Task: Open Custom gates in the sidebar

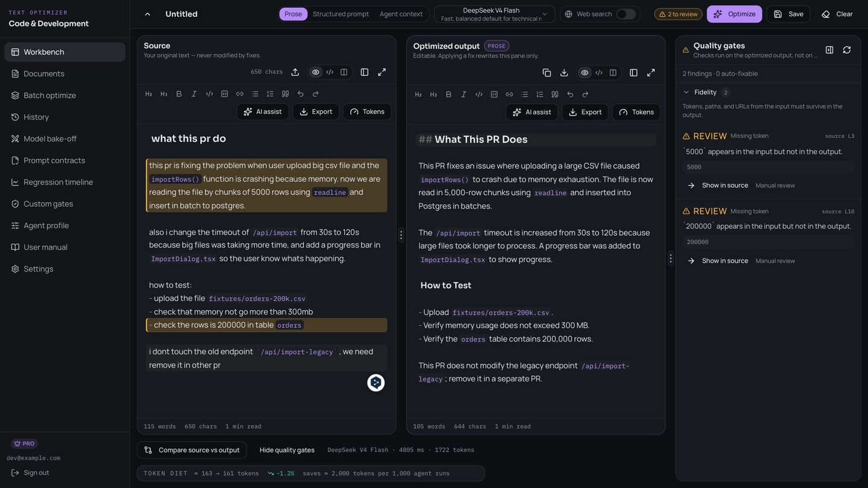Action: click(64, 204)
